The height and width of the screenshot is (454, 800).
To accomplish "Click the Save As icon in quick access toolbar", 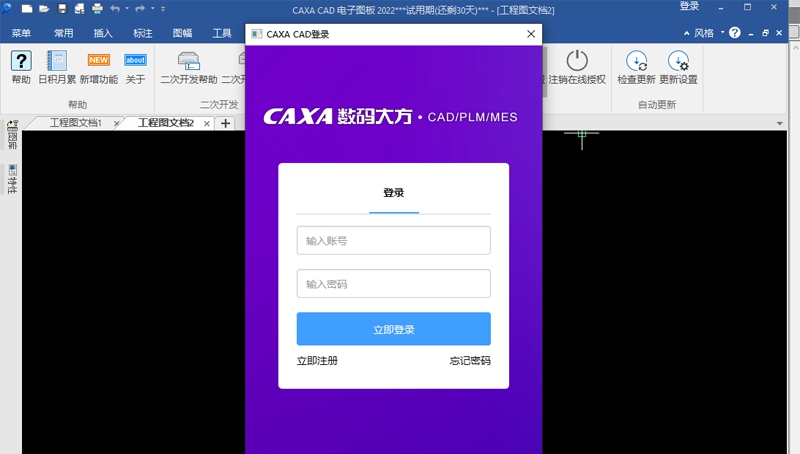I will [x=80, y=9].
